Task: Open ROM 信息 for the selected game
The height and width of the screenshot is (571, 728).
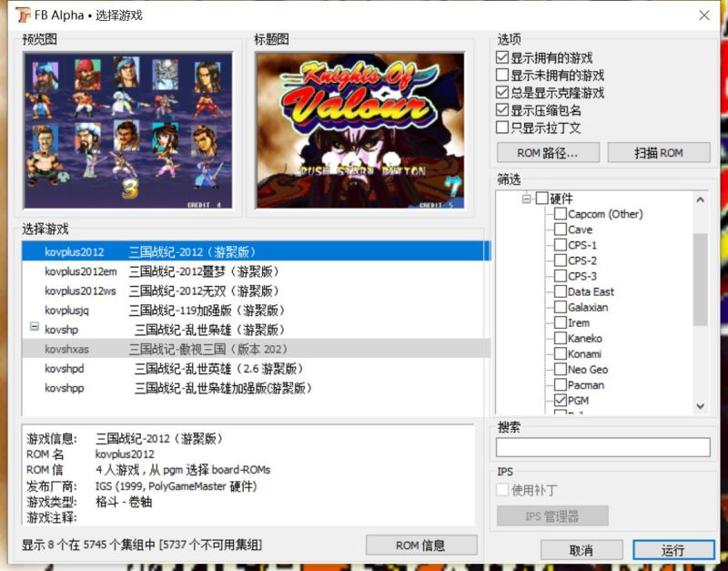Action: pyautogui.click(x=421, y=546)
